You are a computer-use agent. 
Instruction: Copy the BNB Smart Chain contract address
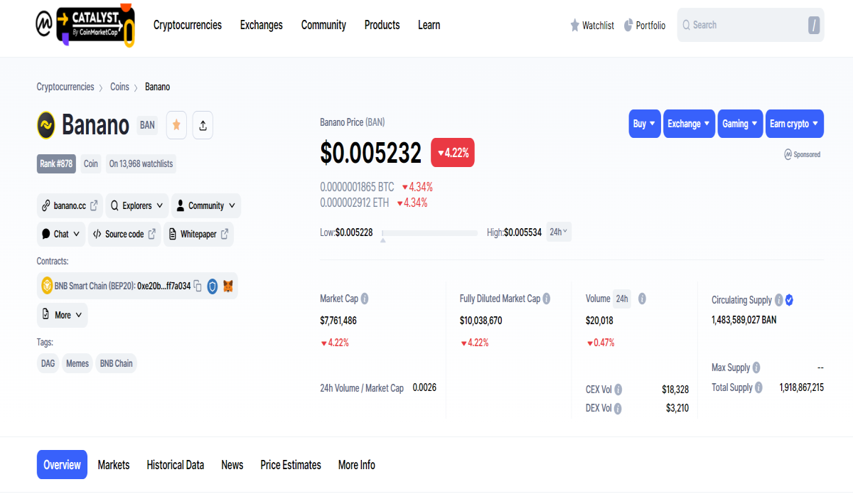(198, 286)
